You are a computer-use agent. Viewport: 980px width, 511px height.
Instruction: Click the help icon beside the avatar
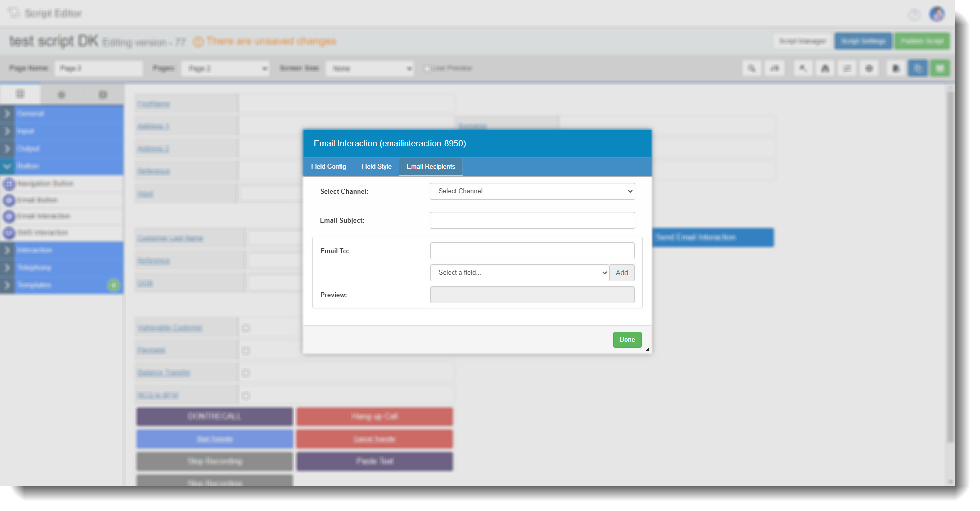[914, 15]
